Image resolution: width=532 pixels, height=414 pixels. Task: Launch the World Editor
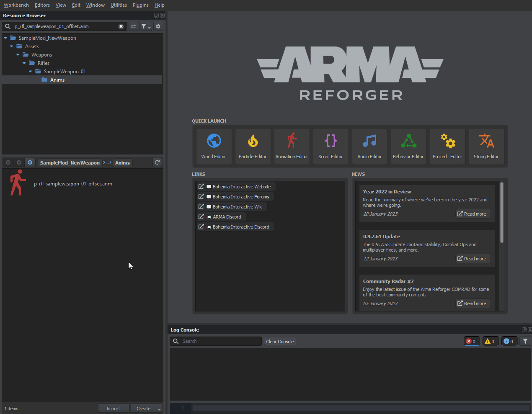[x=214, y=147]
